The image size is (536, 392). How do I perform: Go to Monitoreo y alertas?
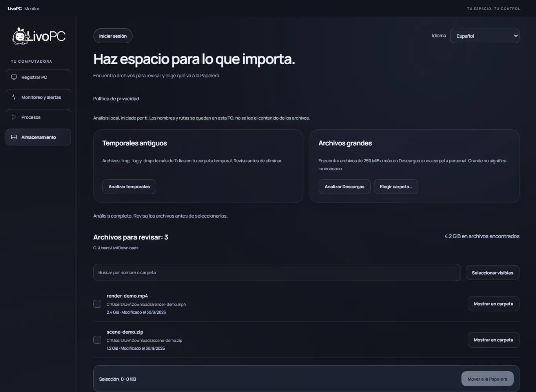38,97
